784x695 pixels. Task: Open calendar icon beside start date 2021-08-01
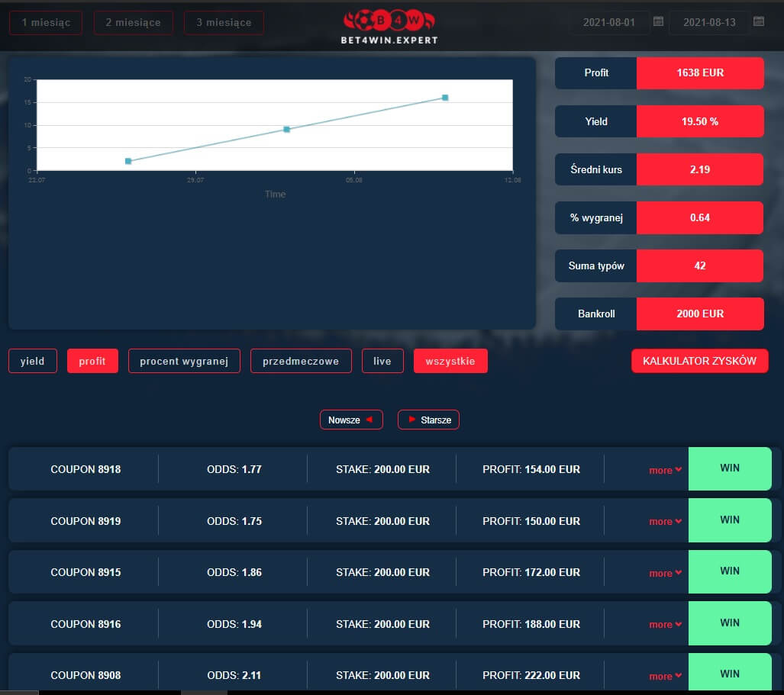point(658,22)
